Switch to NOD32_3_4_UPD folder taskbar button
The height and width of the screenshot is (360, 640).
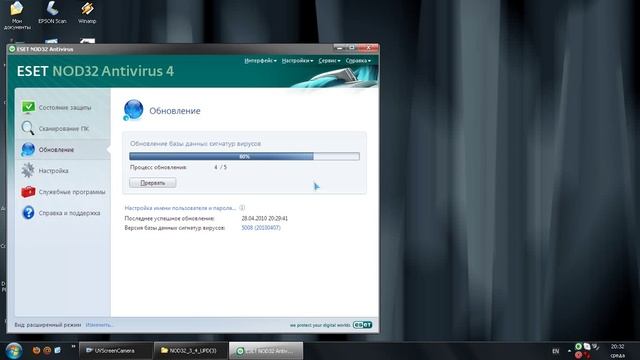[x=191, y=351]
